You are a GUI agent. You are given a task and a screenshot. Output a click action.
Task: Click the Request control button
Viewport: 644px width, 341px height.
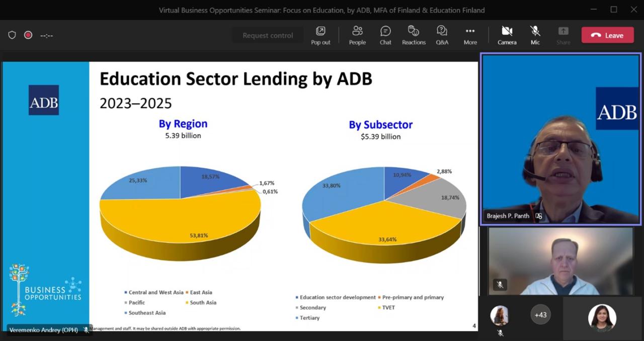(x=268, y=35)
